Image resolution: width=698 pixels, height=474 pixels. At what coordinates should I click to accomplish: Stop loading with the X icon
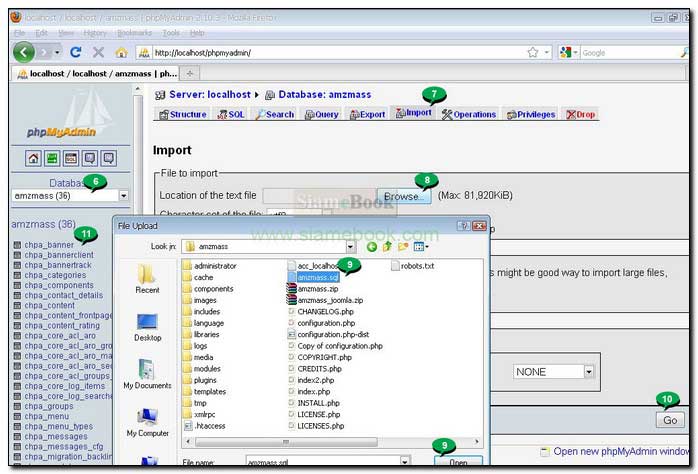pyautogui.click(x=98, y=53)
